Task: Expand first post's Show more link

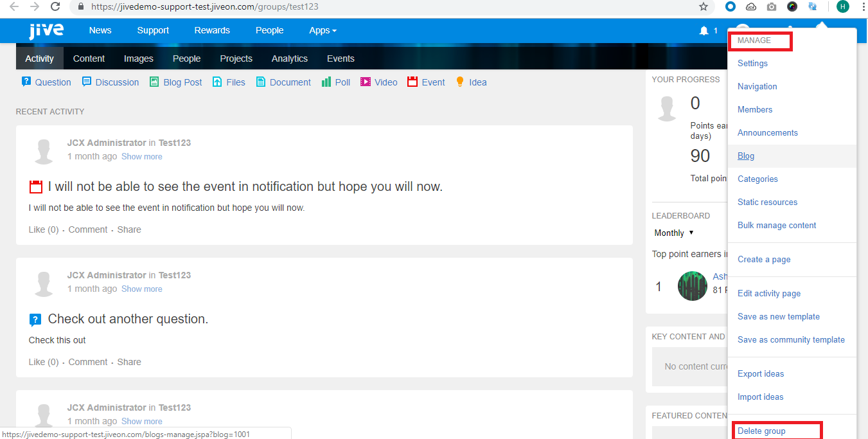Action: pyautogui.click(x=141, y=157)
